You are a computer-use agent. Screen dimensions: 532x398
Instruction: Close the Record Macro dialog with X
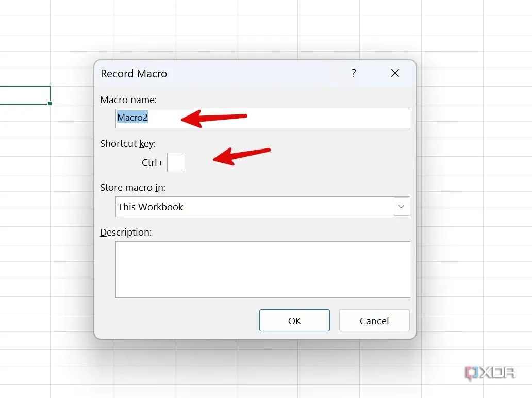tap(395, 73)
